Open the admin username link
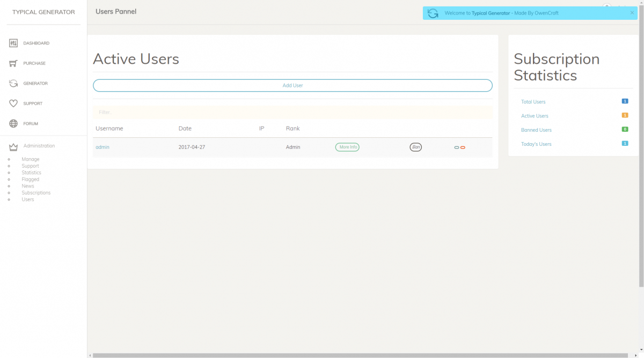This screenshot has width=644, height=358. (102, 147)
